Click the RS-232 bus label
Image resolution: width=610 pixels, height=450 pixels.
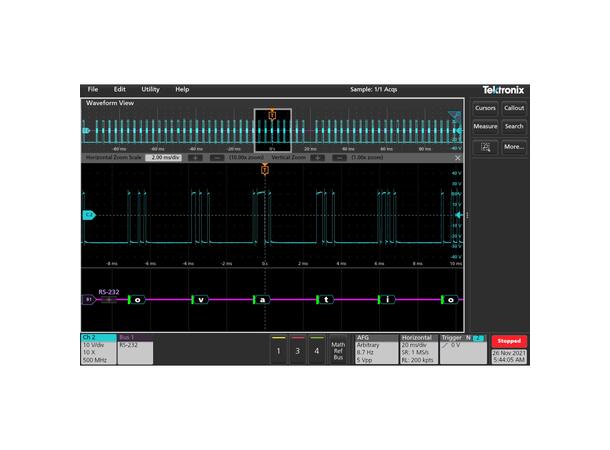109,292
